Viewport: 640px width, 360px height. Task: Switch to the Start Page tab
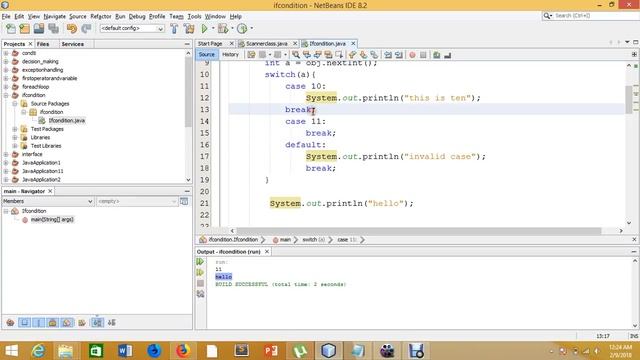[210, 44]
